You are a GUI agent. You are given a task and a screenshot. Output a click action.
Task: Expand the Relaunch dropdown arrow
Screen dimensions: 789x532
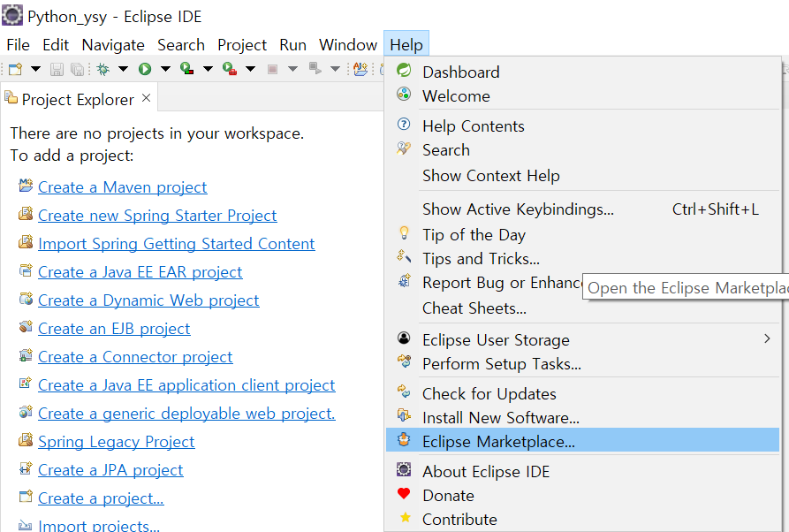tap(335, 69)
